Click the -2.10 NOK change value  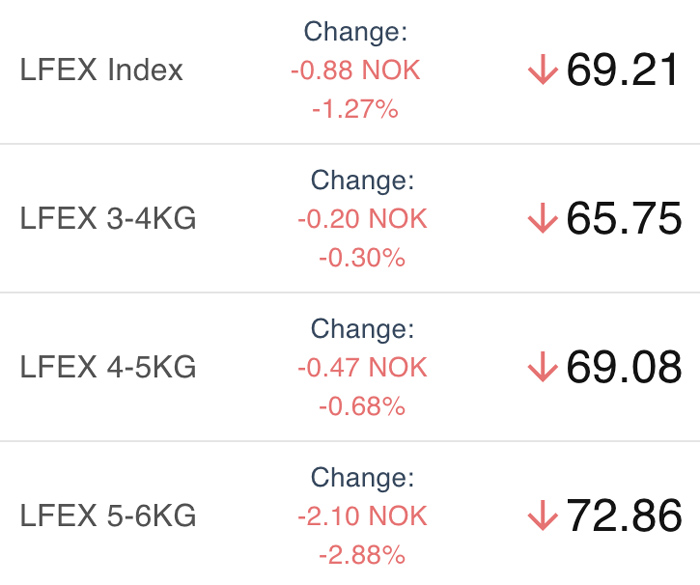point(362,516)
